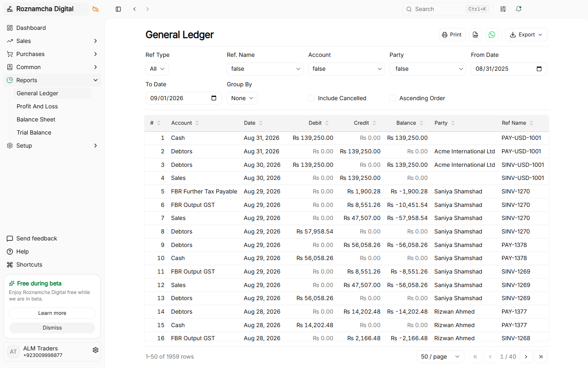Click the From Date calendar icon
Viewport: 588px width, 368px height.
click(x=539, y=69)
